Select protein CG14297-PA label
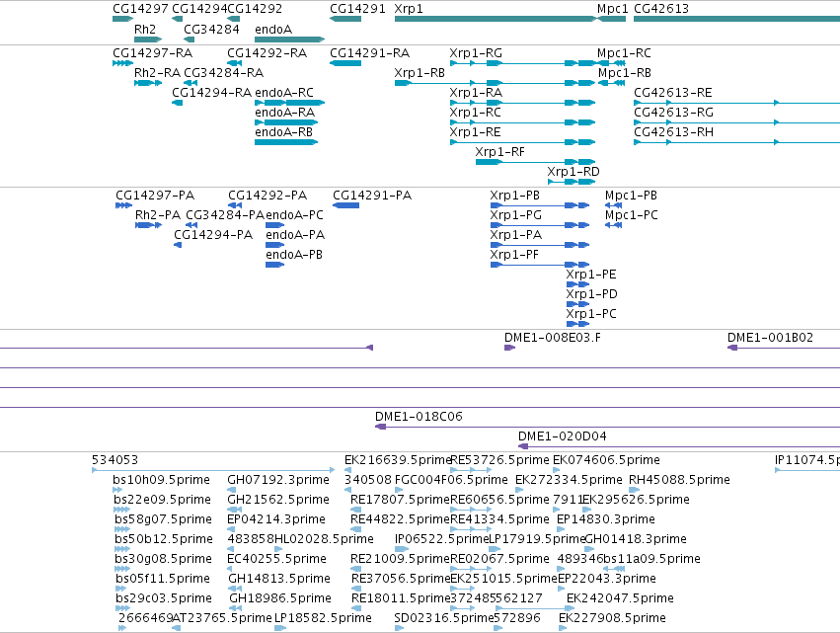Image resolution: width=840 pixels, height=633 pixels. [155, 196]
